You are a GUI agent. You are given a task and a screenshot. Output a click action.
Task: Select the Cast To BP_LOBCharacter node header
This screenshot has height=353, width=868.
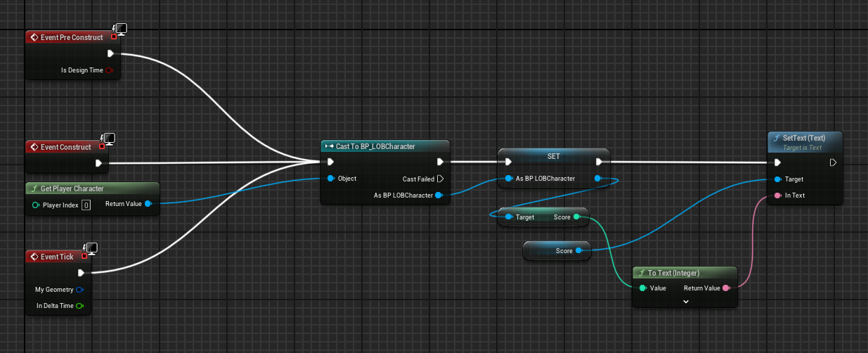(384, 146)
